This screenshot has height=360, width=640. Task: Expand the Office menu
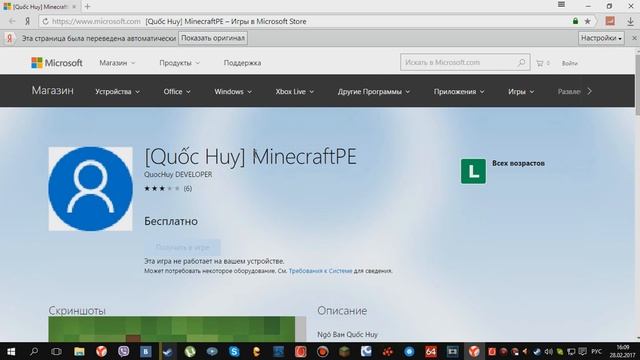(x=177, y=91)
